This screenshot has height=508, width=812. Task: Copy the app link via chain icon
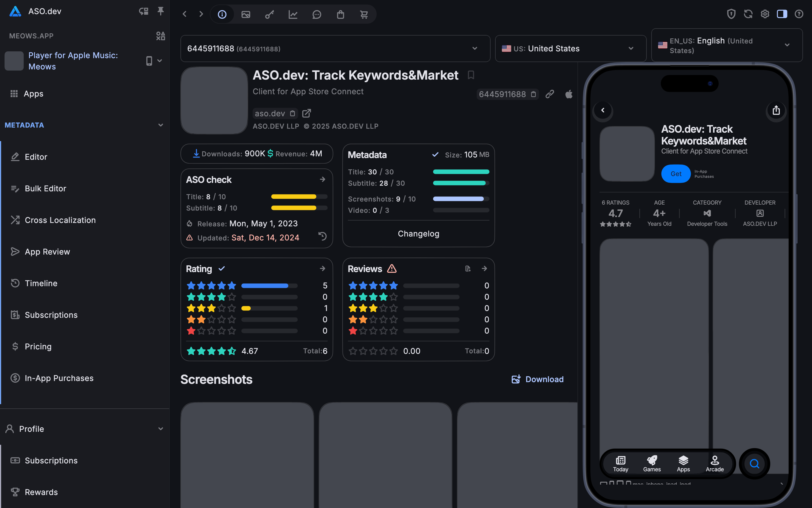click(550, 95)
